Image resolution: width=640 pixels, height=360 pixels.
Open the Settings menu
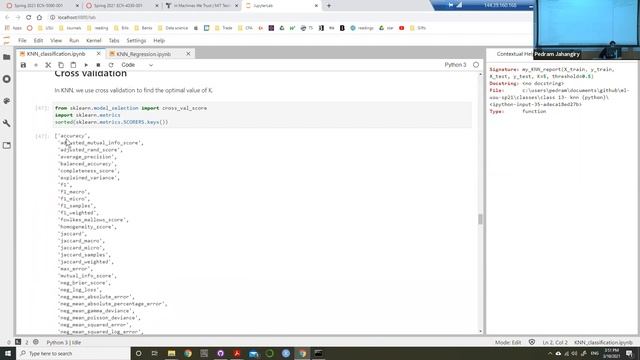(x=136, y=40)
